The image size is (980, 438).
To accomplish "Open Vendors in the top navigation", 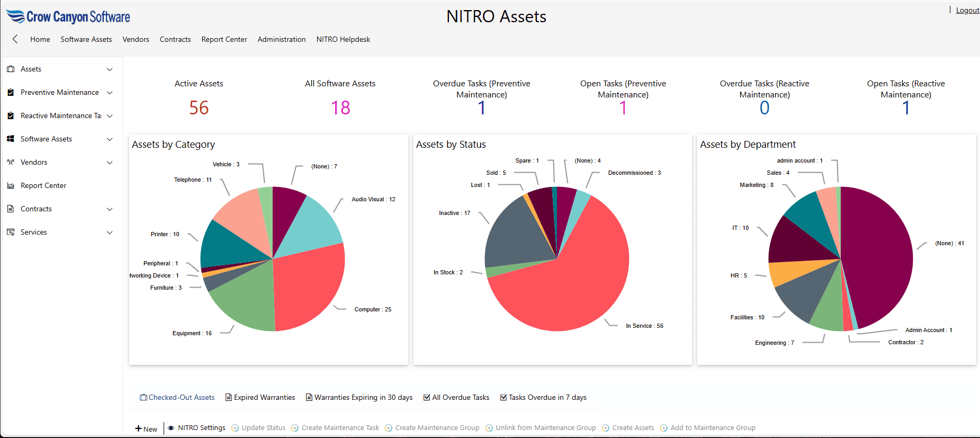I will click(x=136, y=39).
